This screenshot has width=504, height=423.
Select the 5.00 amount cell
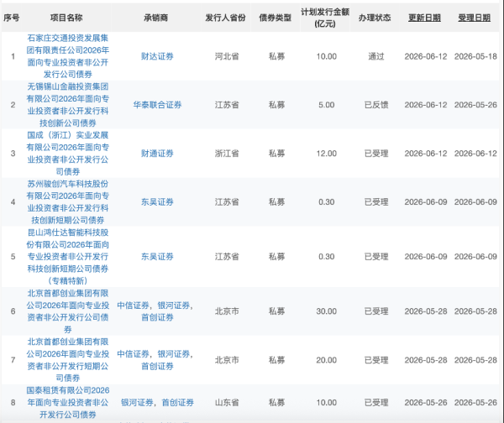326,105
